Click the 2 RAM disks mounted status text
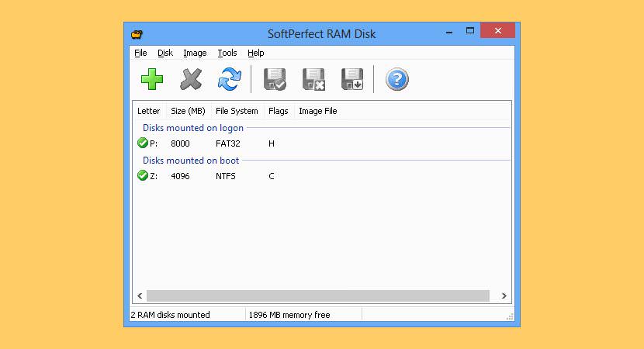The image size is (644, 349). click(x=171, y=315)
